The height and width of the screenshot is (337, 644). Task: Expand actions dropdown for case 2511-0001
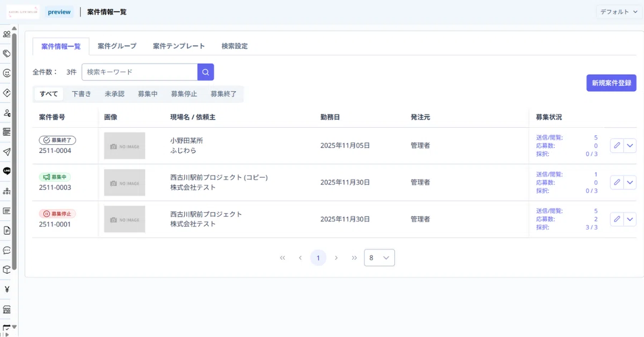tap(630, 219)
